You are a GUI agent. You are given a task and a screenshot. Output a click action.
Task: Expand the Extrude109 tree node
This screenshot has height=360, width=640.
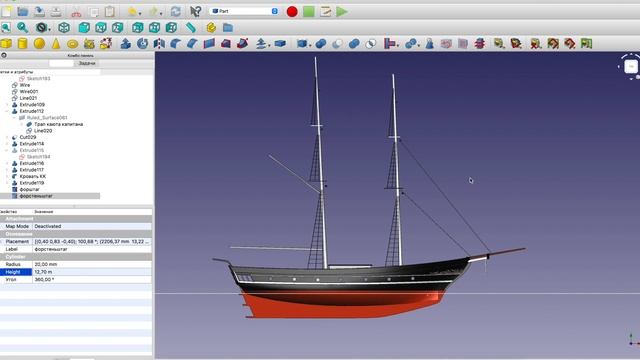7,105
